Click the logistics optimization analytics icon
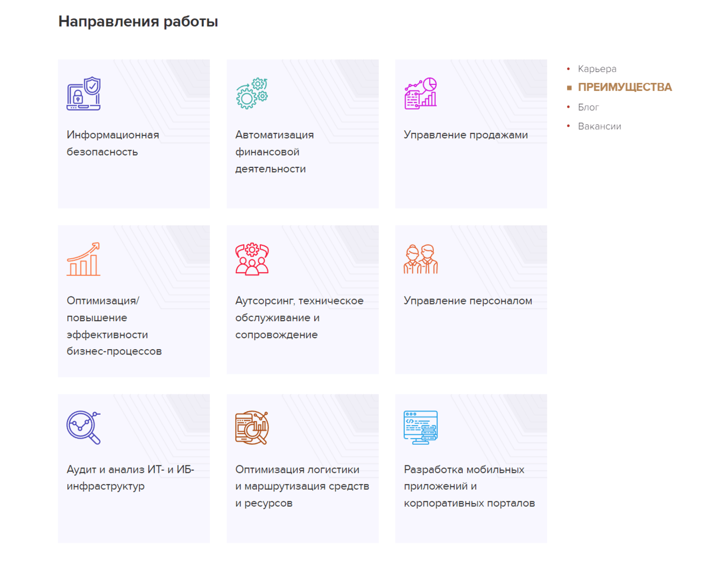The width and height of the screenshot is (721, 588). [x=252, y=428]
